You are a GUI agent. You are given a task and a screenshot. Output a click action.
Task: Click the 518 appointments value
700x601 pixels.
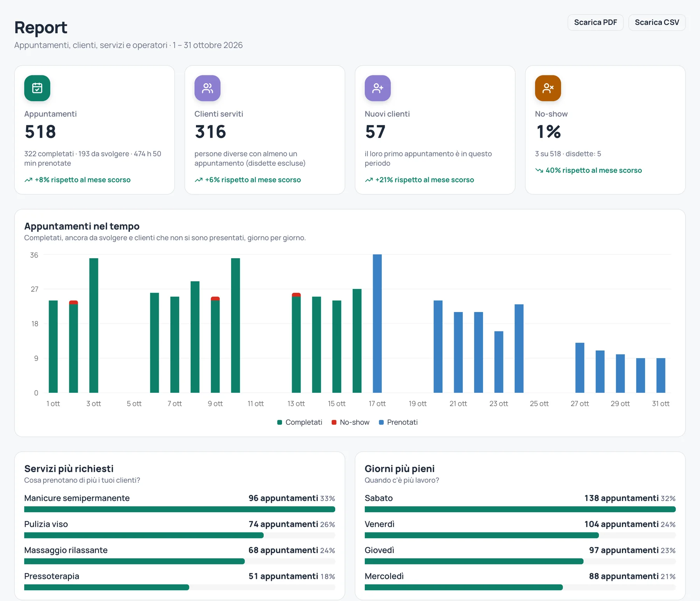pyautogui.click(x=40, y=131)
